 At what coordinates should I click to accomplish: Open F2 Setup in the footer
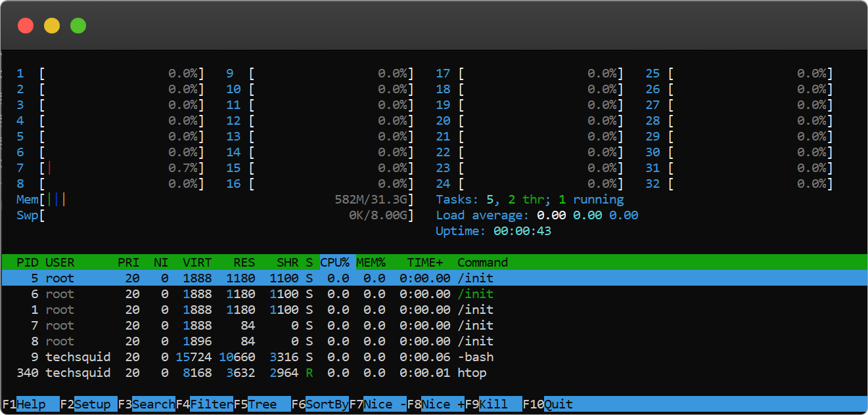(x=89, y=404)
